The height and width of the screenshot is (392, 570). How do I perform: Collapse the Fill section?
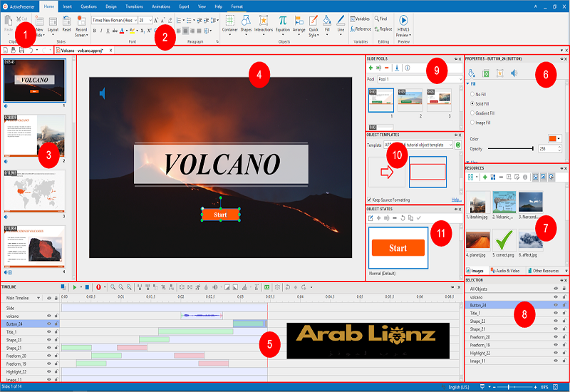468,83
